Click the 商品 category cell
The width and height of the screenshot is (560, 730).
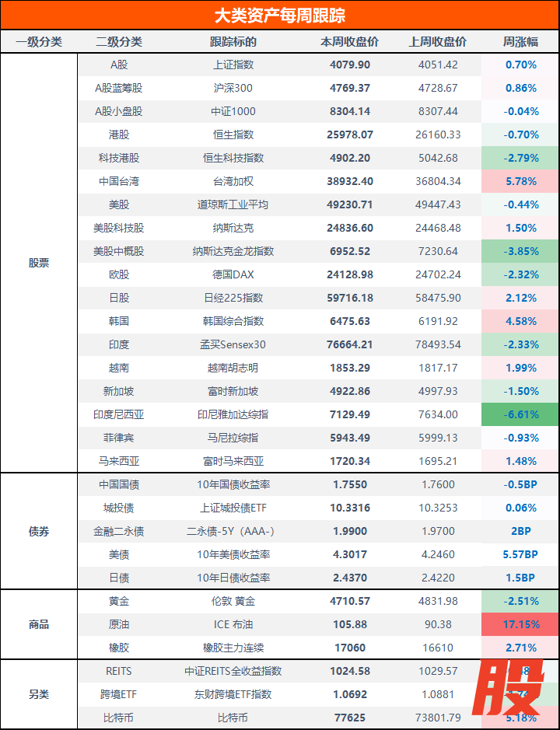(39, 624)
